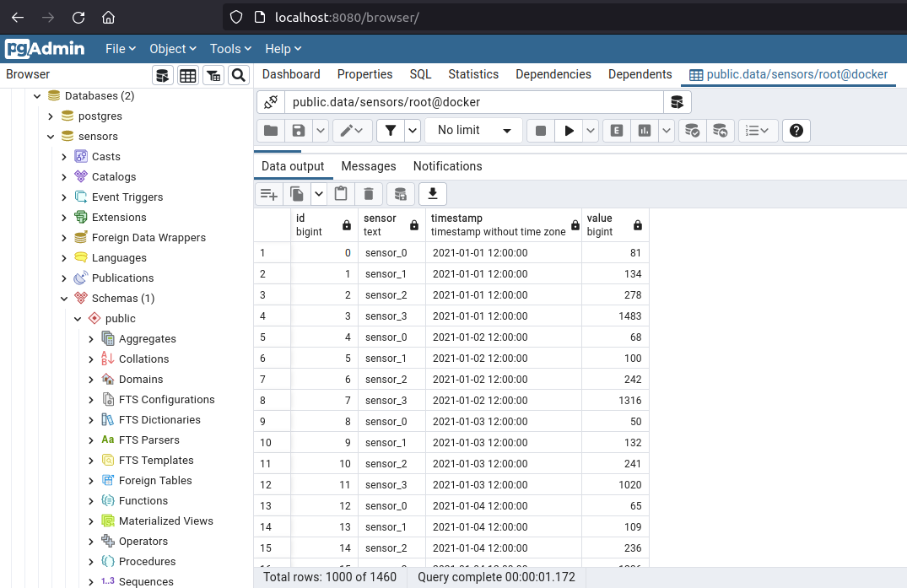Click the Execute query play button
907x588 pixels.
(x=570, y=131)
